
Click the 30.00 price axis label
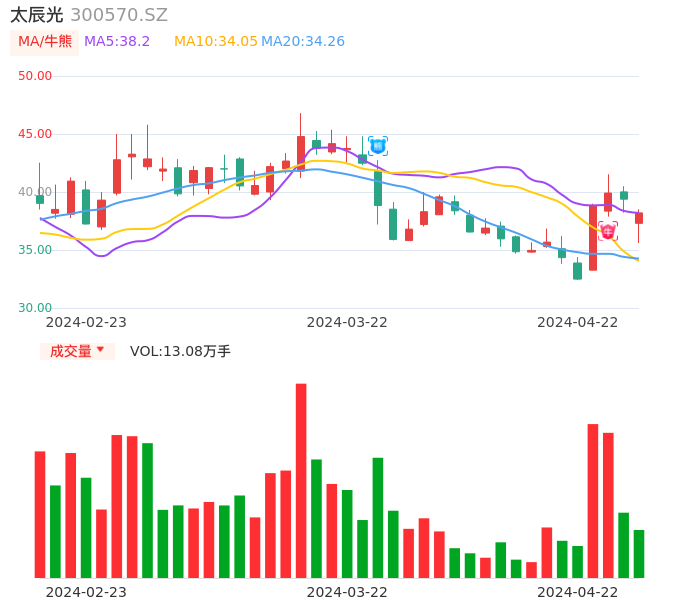point(35,308)
